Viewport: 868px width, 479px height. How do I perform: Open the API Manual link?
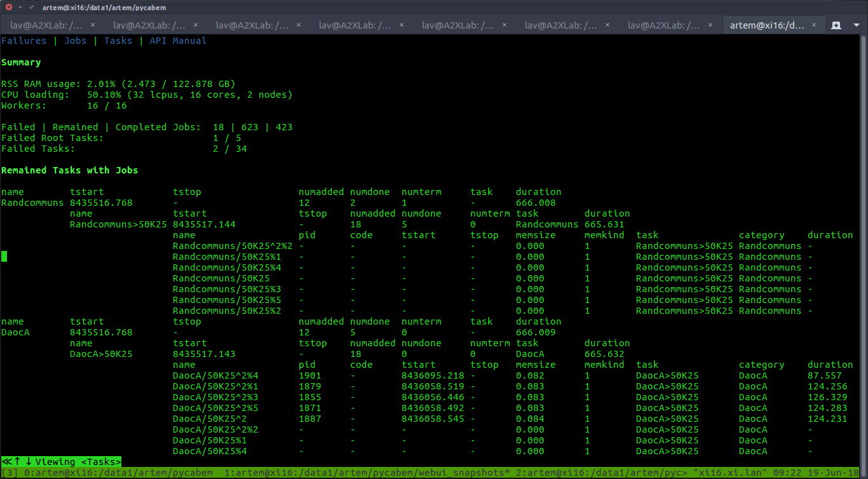tap(178, 41)
